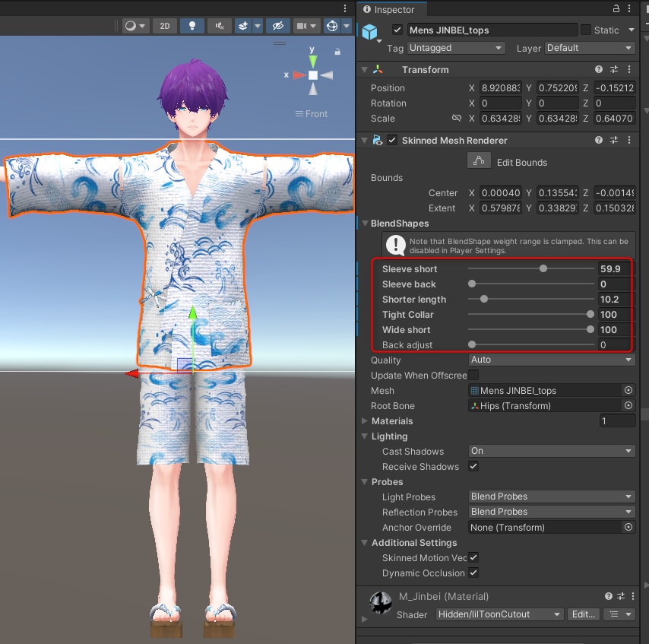Screen dimensions: 649x644
Task: Open the Cast Shadows dropdown
Action: click(x=552, y=451)
